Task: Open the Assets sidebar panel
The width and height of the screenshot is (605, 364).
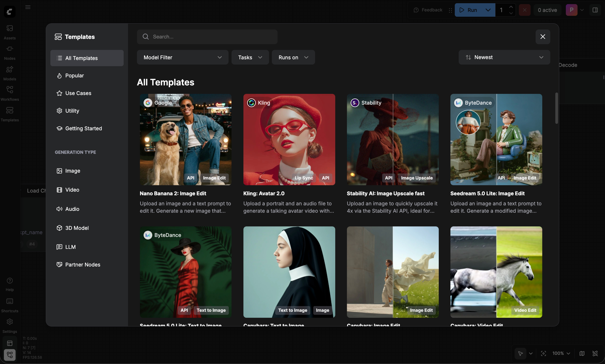Action: click(10, 31)
